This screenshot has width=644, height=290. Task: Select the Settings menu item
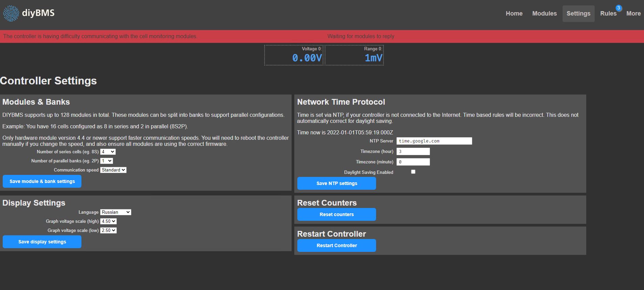(x=578, y=14)
